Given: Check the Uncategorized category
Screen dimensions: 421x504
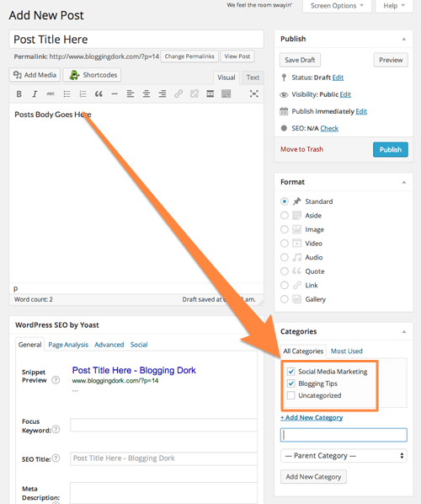Looking at the screenshot, I should (291, 395).
